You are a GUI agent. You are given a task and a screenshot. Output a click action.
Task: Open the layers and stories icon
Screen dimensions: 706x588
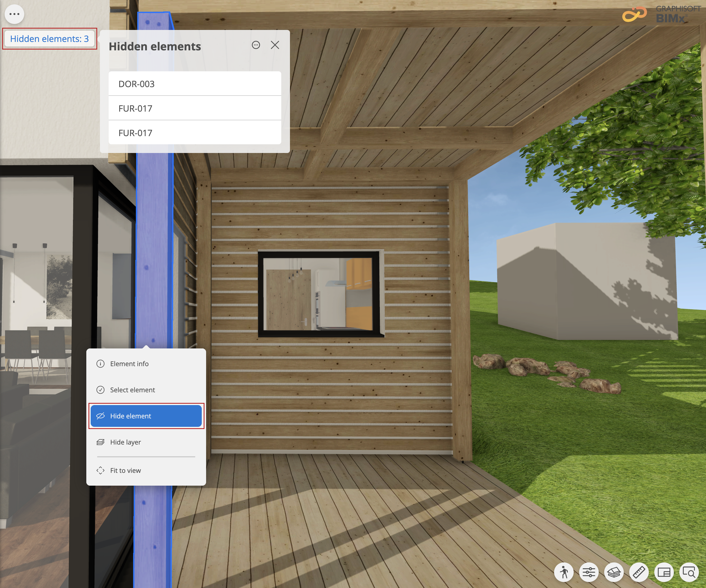[614, 572]
